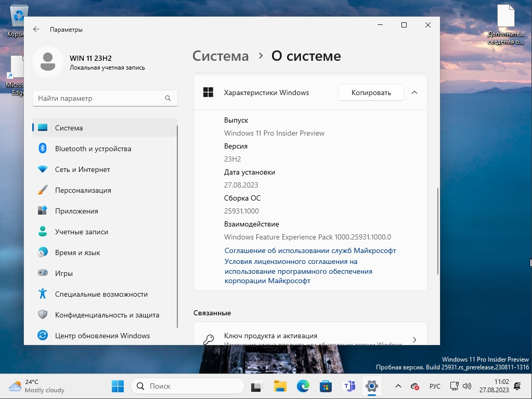Screen dimensions: 532x399
Task: Click the user avatar picture
Action: point(48,62)
